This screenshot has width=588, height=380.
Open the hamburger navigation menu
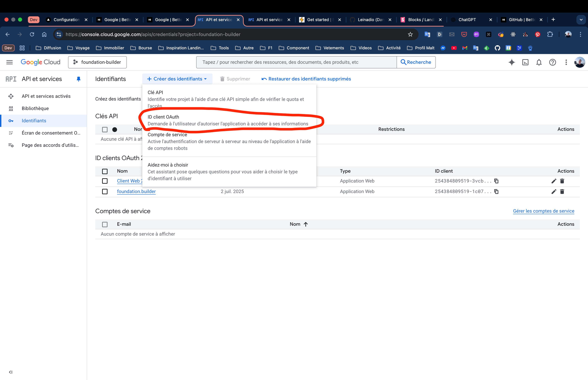coord(9,62)
